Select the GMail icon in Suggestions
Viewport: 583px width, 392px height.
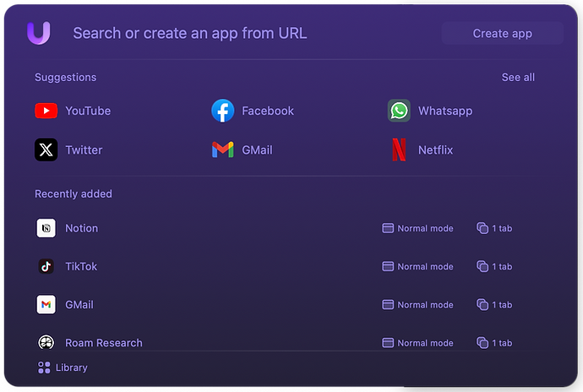[x=223, y=150]
